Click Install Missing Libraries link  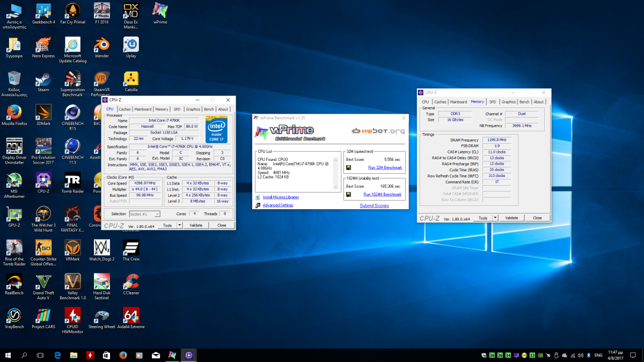281,197
